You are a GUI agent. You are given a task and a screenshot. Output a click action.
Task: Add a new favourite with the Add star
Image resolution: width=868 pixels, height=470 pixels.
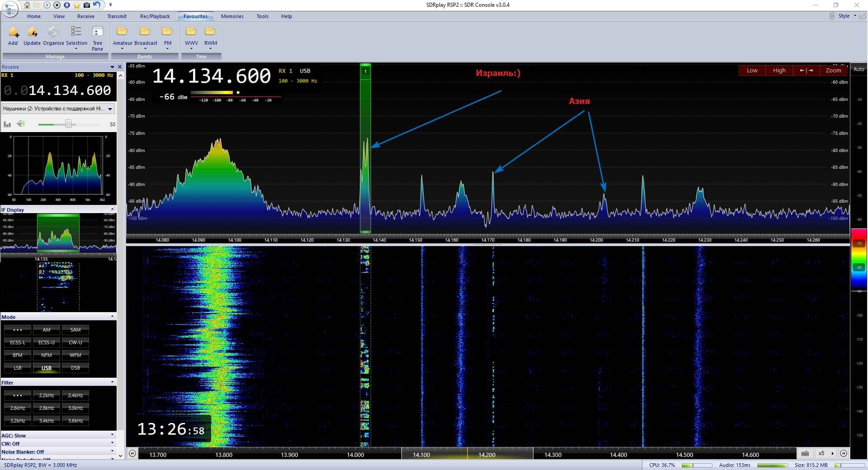point(13,36)
